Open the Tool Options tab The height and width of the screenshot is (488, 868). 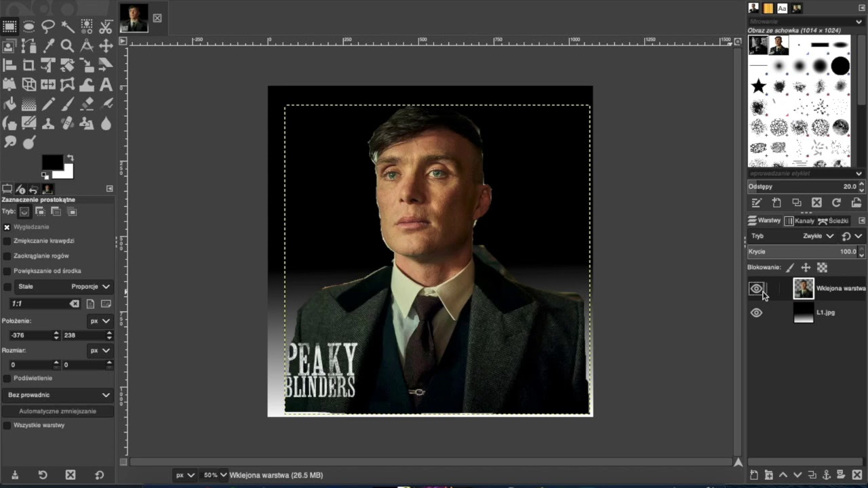pos(7,189)
